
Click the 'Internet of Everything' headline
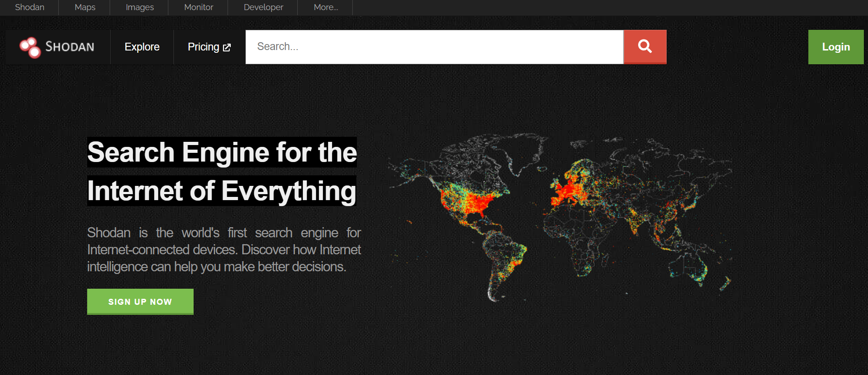[222, 191]
